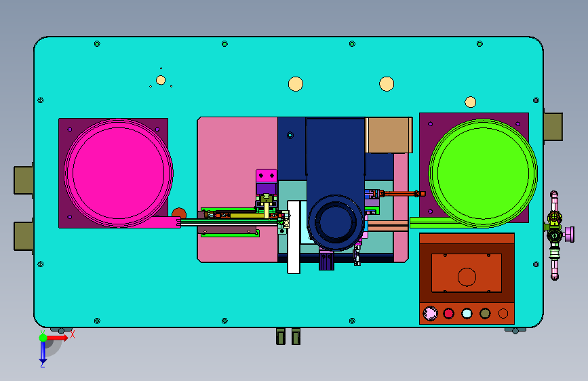Select the magenta circular bowl feeder
The width and height of the screenshot is (588, 381).
click(119, 173)
